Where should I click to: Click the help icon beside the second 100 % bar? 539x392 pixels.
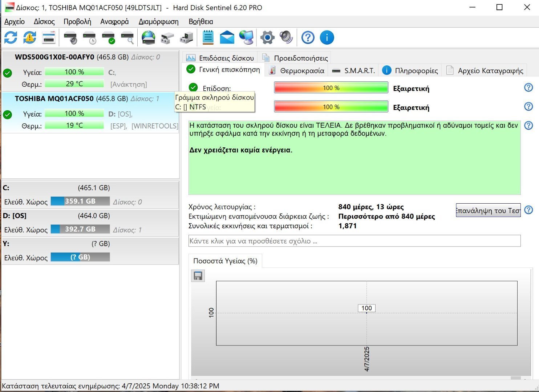(528, 106)
